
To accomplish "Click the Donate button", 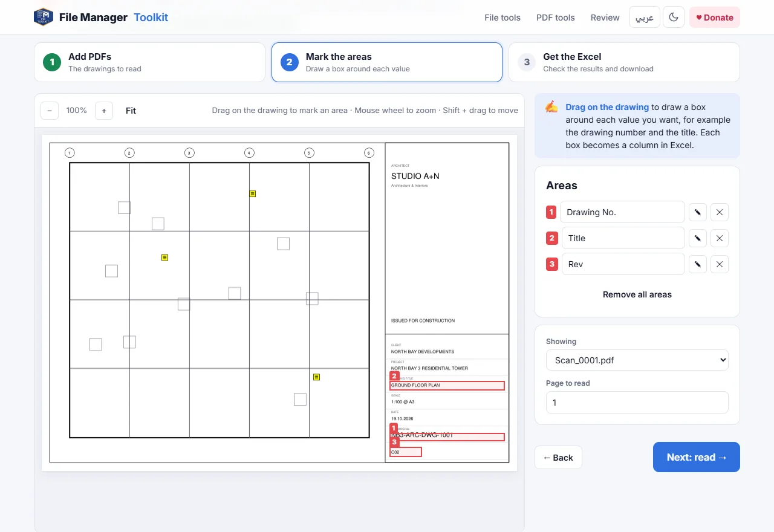I will click(x=715, y=18).
